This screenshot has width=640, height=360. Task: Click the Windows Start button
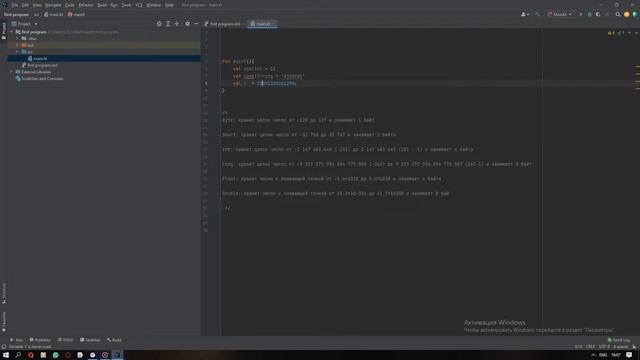(x=6, y=355)
